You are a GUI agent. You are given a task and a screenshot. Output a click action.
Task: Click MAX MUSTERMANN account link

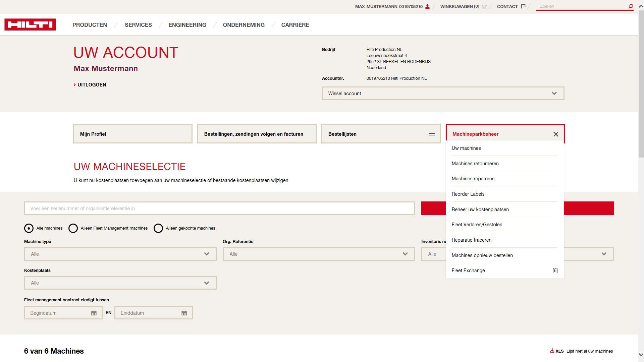coord(389,6)
